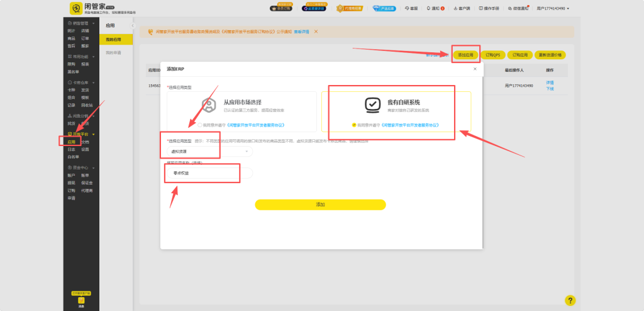Select agreement radio under 从应用市场选择

click(x=199, y=125)
